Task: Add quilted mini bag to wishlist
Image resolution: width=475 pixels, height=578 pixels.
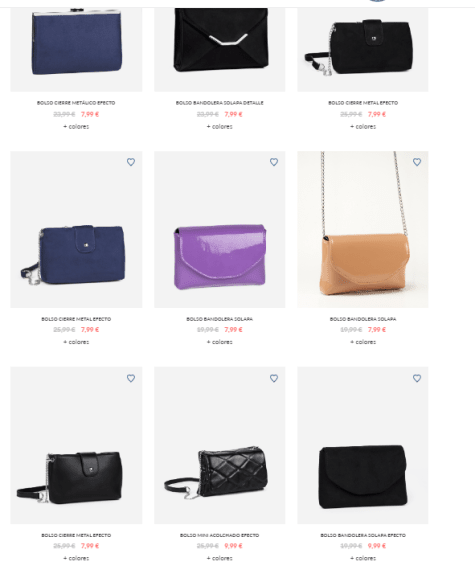Action: (274, 378)
